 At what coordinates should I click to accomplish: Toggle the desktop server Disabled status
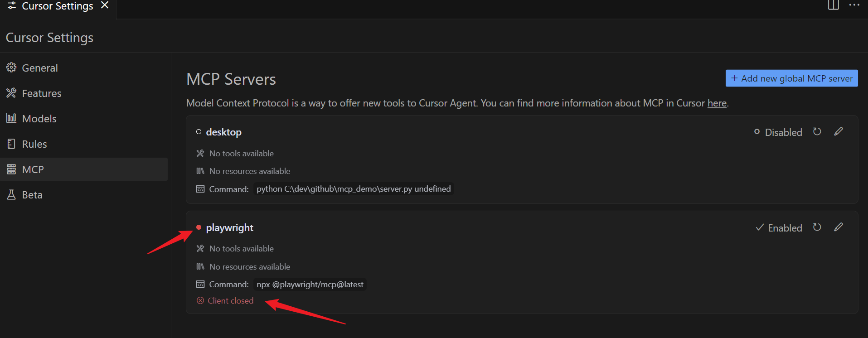point(778,132)
